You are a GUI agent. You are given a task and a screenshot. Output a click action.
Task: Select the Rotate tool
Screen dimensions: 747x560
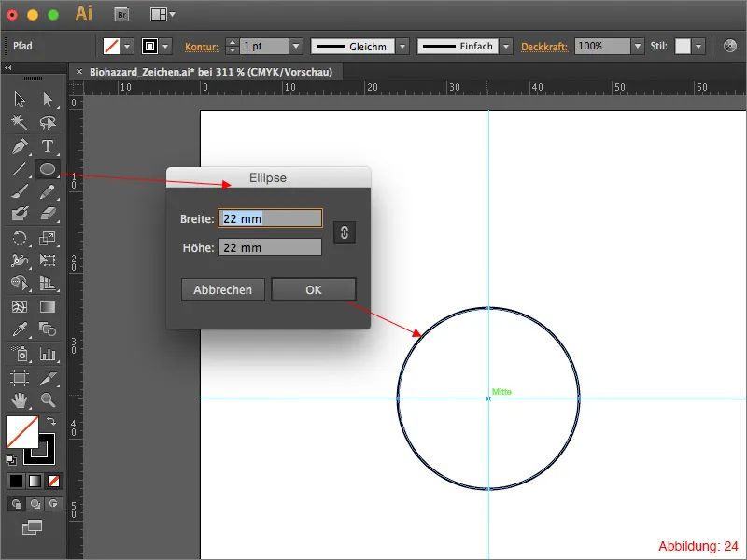(20, 237)
